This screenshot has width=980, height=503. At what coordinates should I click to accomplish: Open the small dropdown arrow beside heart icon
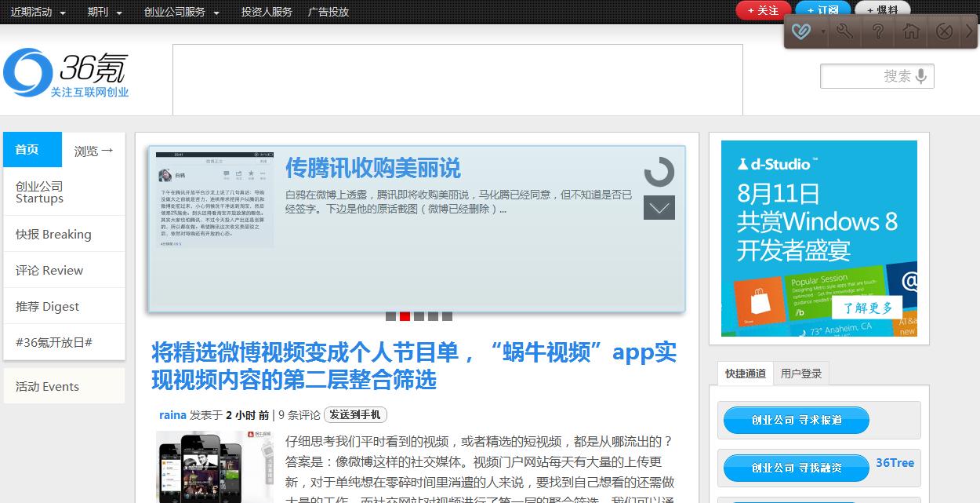tap(822, 32)
